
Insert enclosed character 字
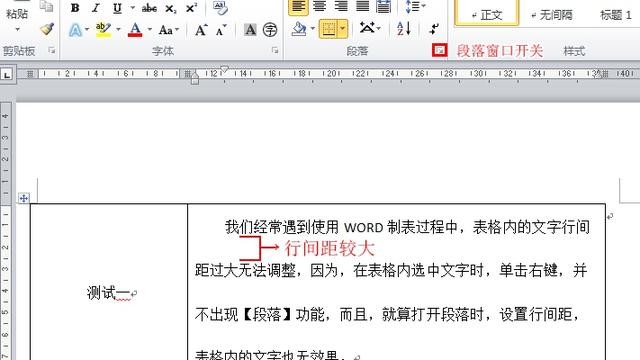[270, 30]
